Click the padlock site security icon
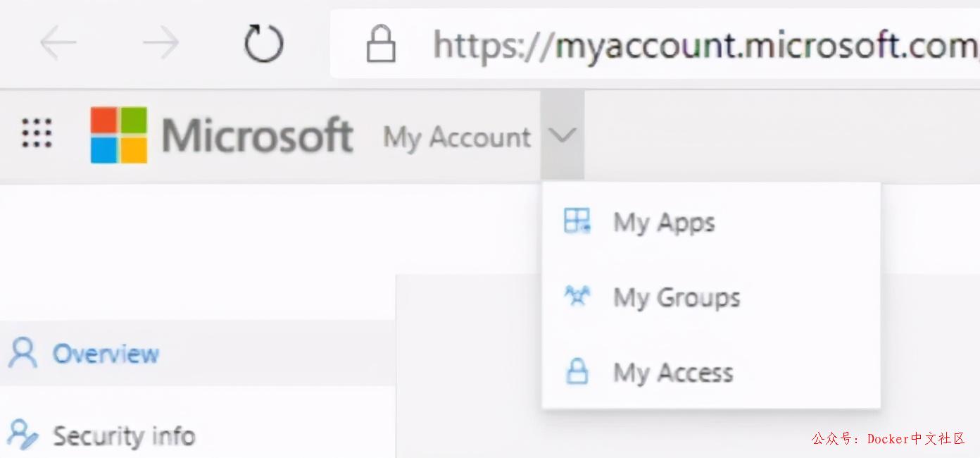 click(x=381, y=46)
